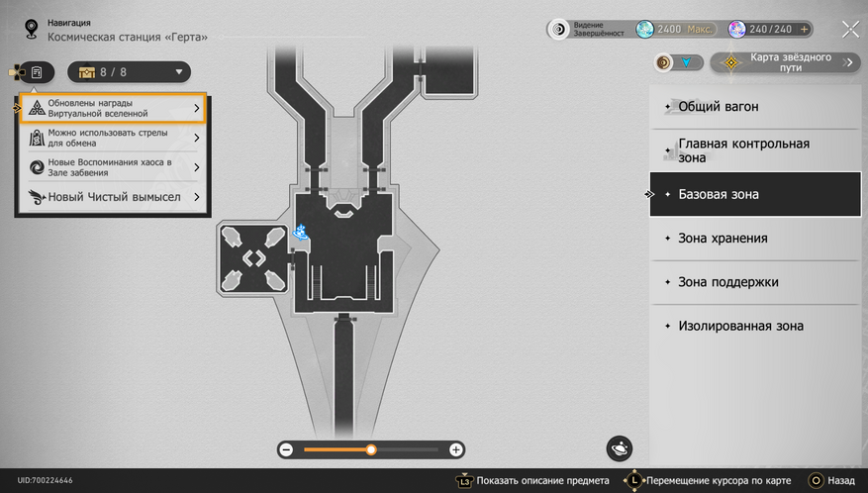
Task: Select Главная контрольная зона area
Action: pos(755,150)
